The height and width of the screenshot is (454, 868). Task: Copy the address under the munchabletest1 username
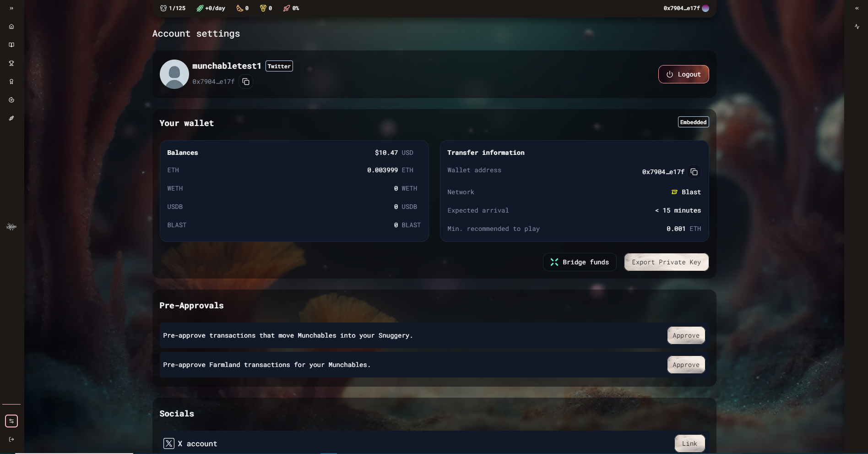coord(246,82)
